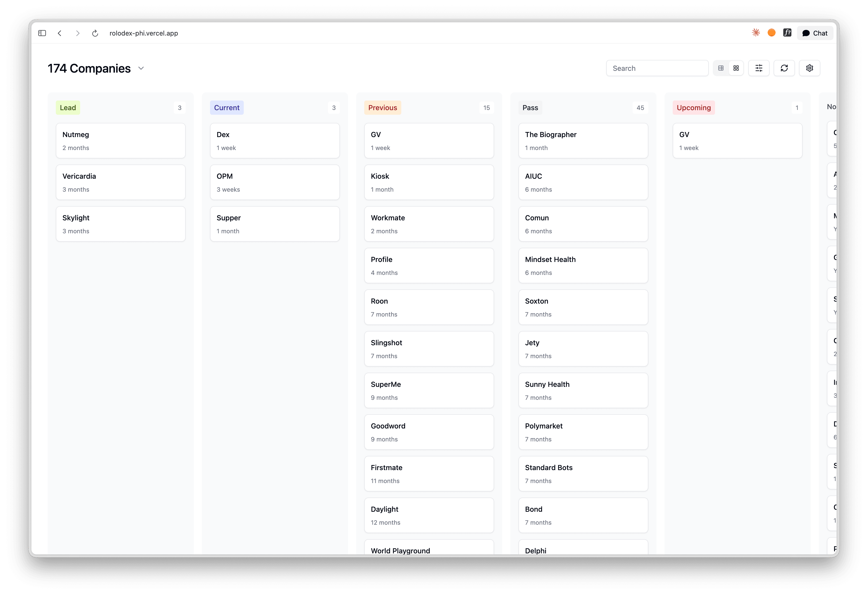This screenshot has width=868, height=595.
Task: Open the Dex card
Action: pyautogui.click(x=275, y=141)
